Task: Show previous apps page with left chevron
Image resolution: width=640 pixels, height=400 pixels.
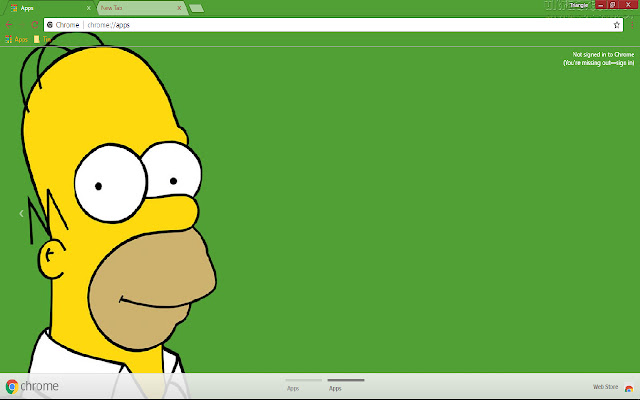Action: (x=21, y=213)
